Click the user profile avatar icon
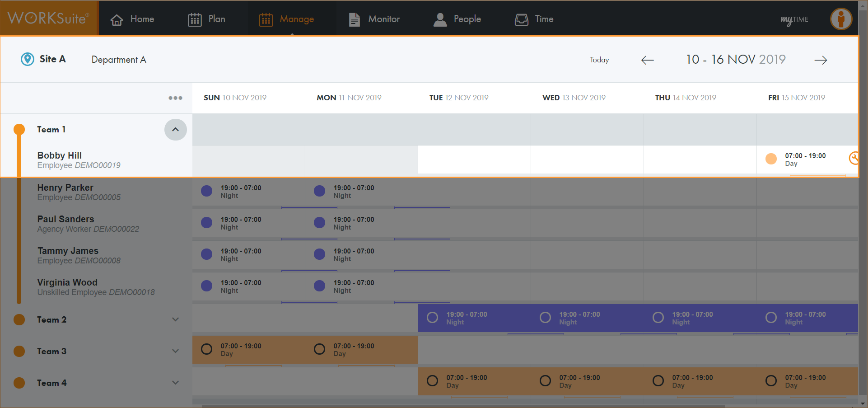The height and width of the screenshot is (408, 868). pyautogui.click(x=841, y=19)
